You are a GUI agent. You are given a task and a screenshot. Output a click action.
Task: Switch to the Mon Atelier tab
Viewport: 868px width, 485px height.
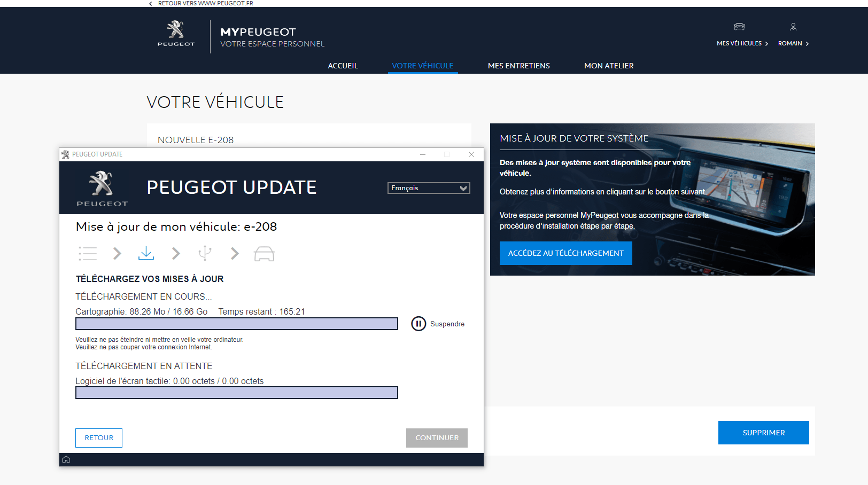[609, 66]
